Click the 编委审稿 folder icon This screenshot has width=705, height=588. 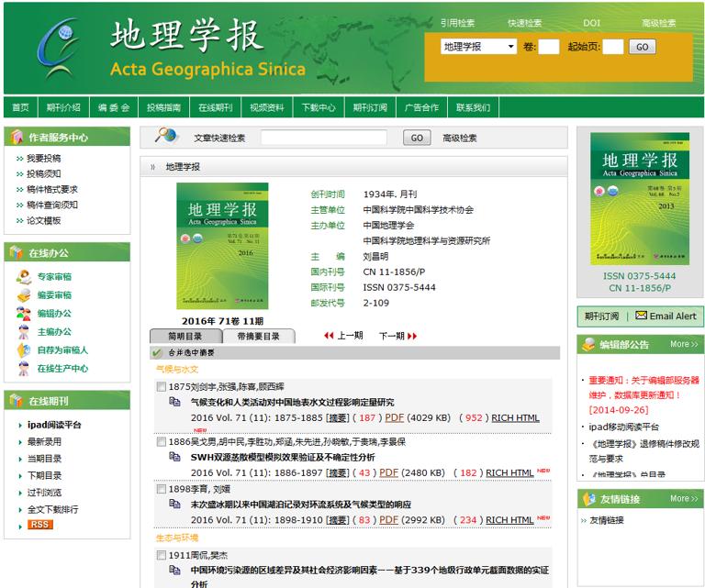tap(23, 295)
